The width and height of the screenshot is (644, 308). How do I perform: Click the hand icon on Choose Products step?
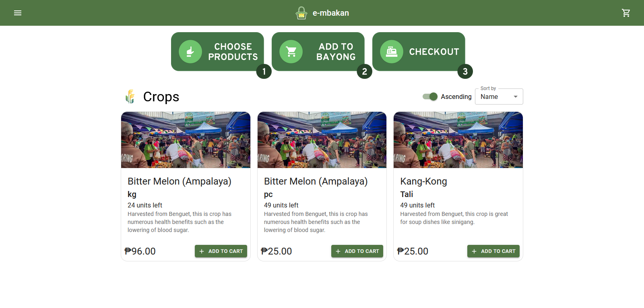[x=190, y=51]
